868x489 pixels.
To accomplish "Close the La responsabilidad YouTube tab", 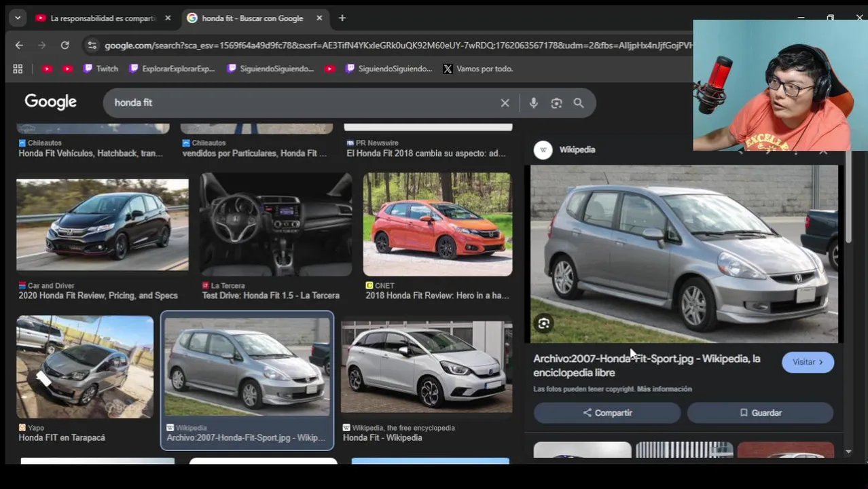I will [x=168, y=18].
